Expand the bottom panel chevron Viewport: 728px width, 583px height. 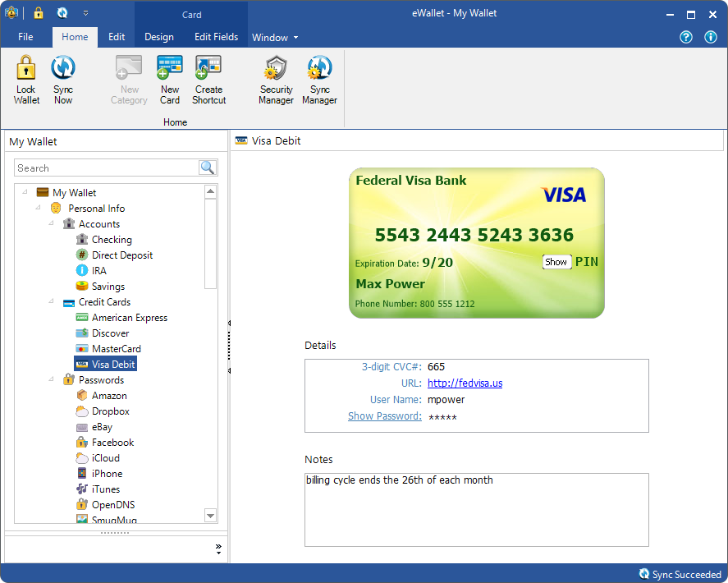tap(218, 549)
